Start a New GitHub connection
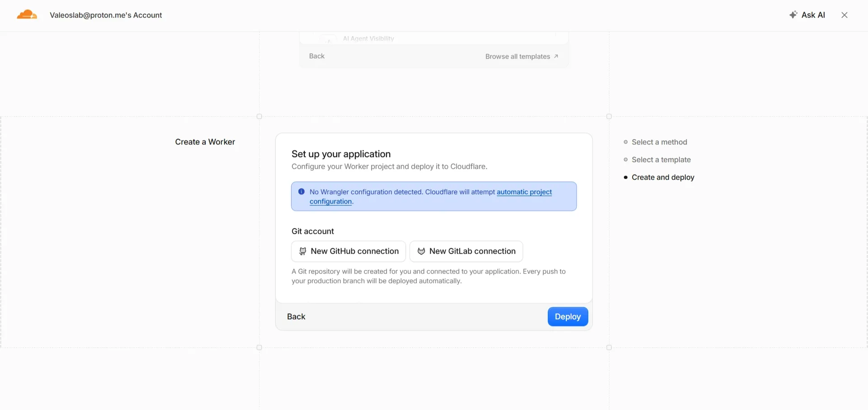This screenshot has height=410, width=868. (x=349, y=252)
